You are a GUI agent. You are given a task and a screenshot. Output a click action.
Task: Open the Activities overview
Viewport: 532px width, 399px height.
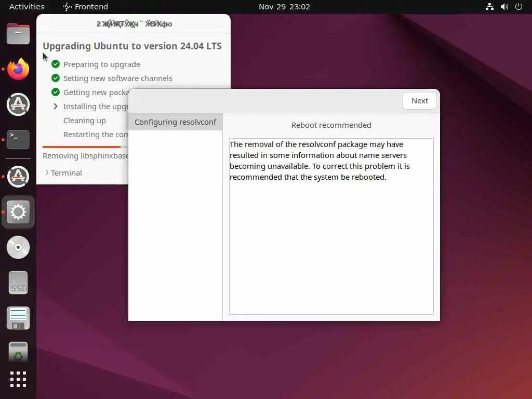click(27, 7)
